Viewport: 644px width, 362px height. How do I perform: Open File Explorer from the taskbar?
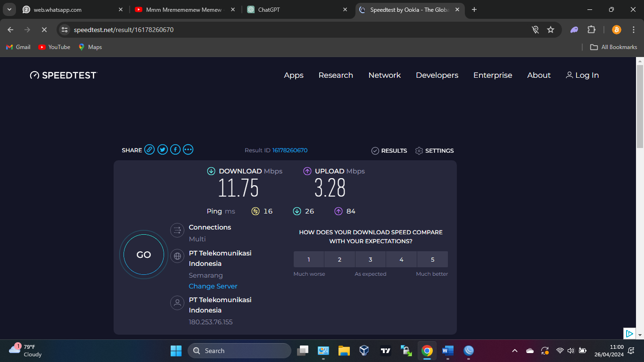pyautogui.click(x=344, y=351)
